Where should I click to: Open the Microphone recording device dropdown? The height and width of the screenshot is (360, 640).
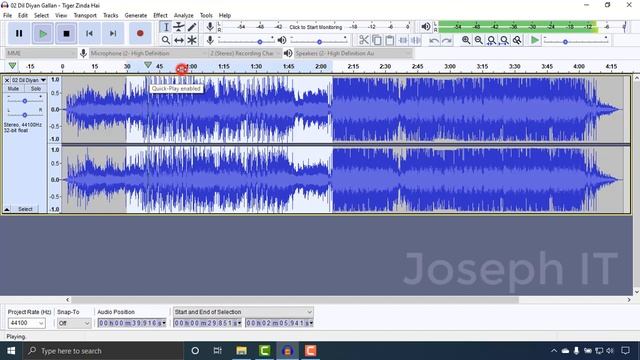149,53
